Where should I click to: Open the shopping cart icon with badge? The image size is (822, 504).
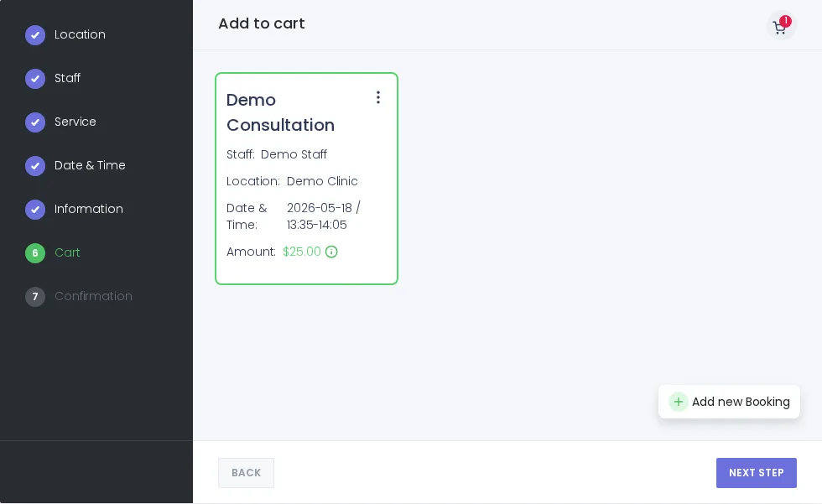pyautogui.click(x=781, y=26)
